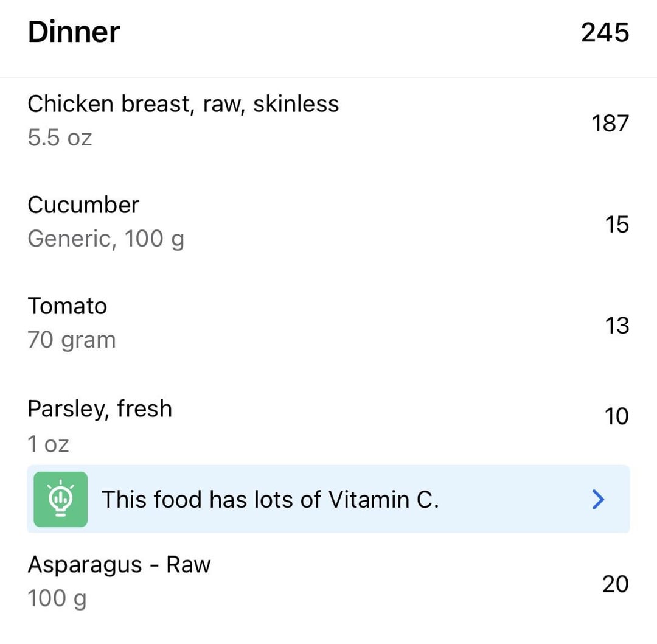Image resolution: width=657 pixels, height=644 pixels.
Task: Tap the green lightbulb insight icon
Action: click(x=60, y=499)
